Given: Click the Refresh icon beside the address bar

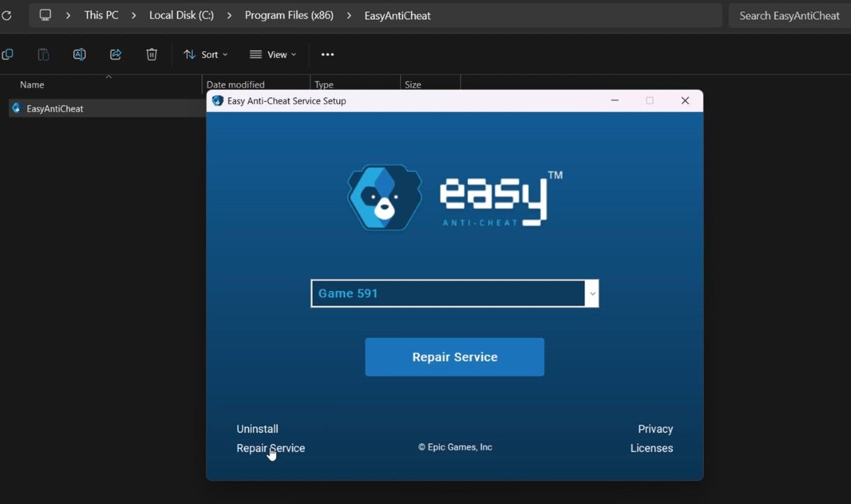Looking at the screenshot, I should tap(7, 15).
